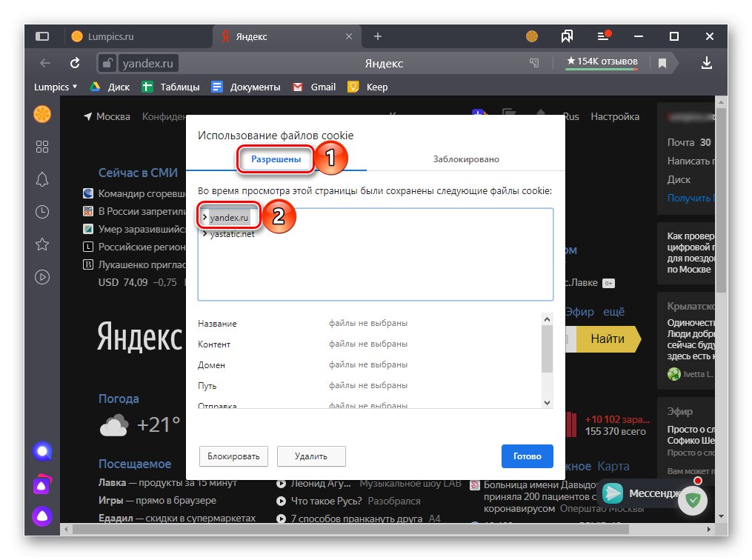Image resolution: width=752 pixels, height=560 pixels.
Task: Open notifications via the bell icon
Action: 42,179
